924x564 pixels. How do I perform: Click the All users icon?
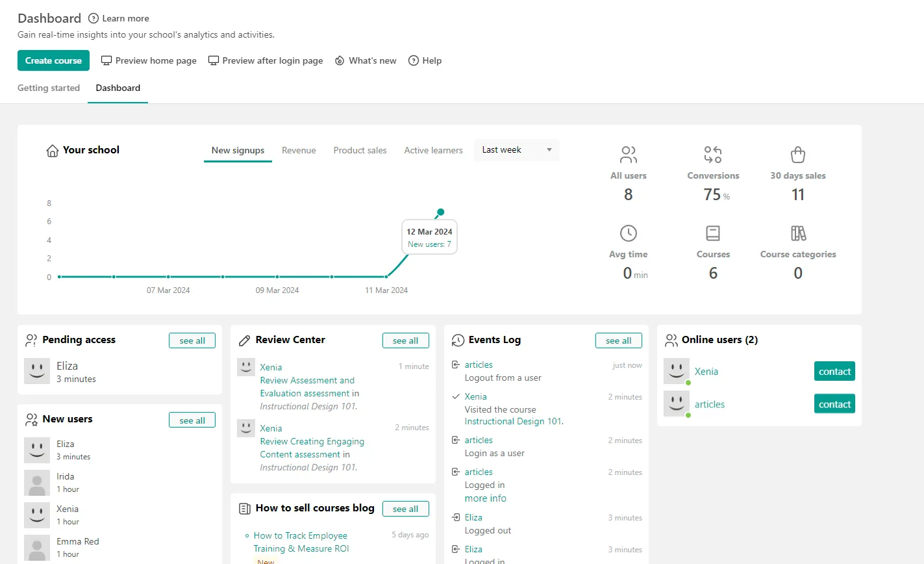[x=628, y=155]
